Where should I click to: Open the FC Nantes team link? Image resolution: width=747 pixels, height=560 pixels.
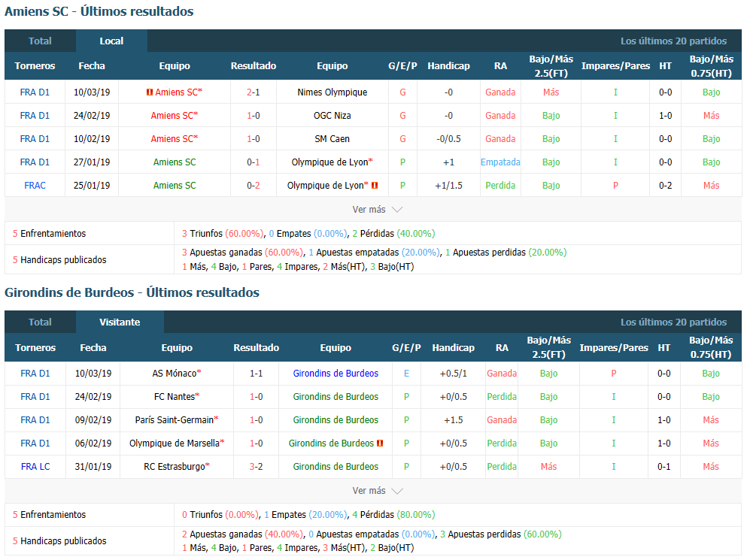click(x=175, y=397)
